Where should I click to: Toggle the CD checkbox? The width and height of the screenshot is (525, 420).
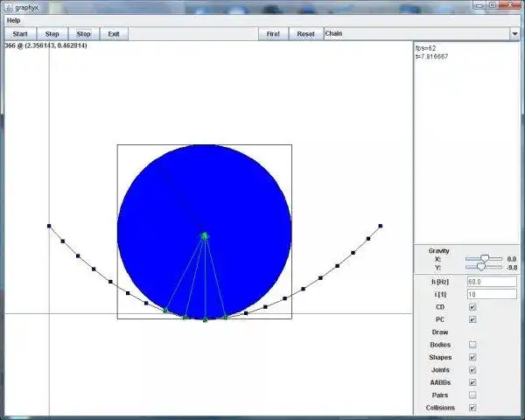pyautogui.click(x=472, y=307)
